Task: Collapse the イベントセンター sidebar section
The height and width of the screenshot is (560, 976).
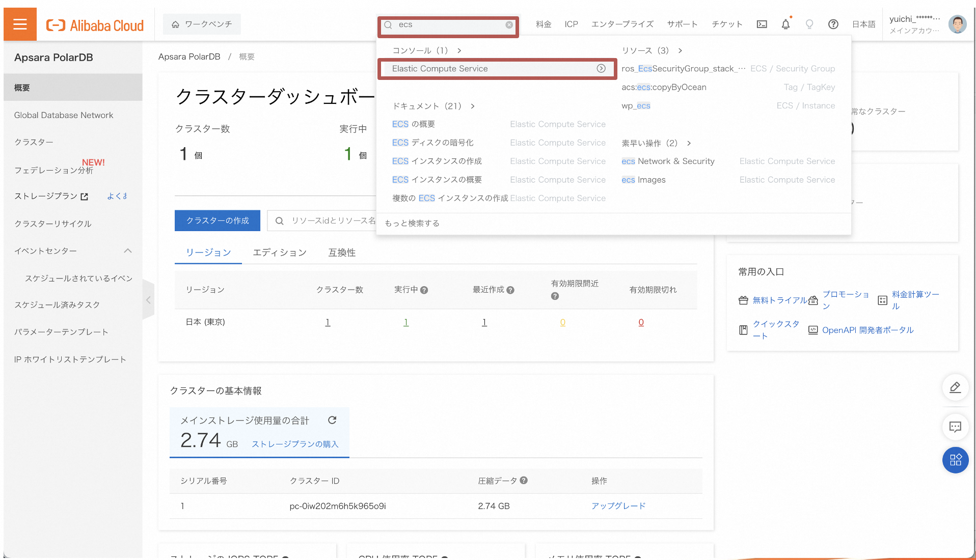Action: (128, 250)
